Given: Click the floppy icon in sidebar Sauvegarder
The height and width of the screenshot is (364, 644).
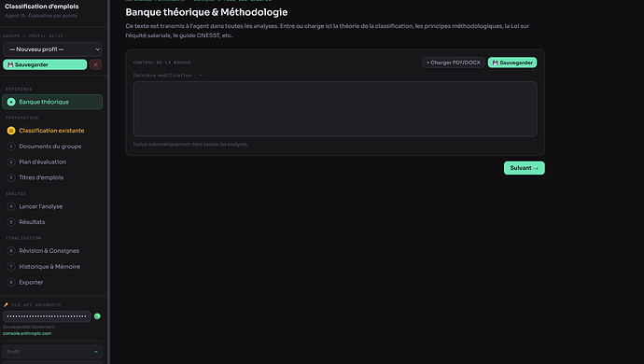Looking at the screenshot, I should click(10, 65).
